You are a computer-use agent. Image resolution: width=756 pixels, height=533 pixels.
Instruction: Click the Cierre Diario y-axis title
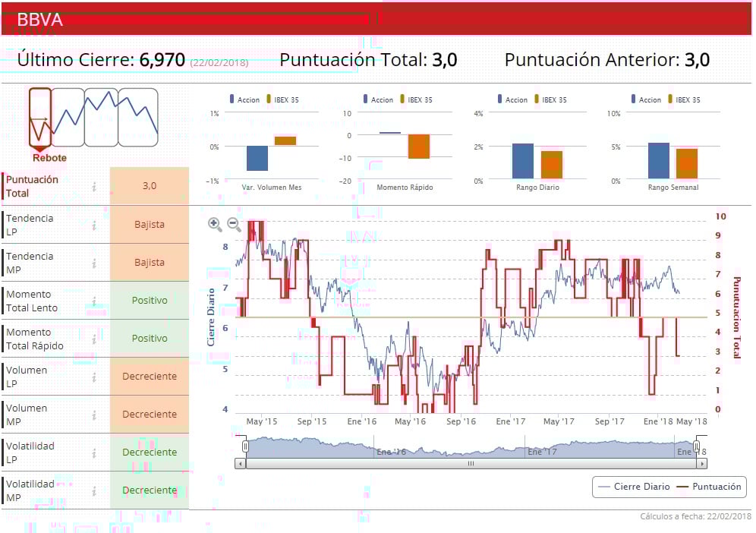coord(211,317)
